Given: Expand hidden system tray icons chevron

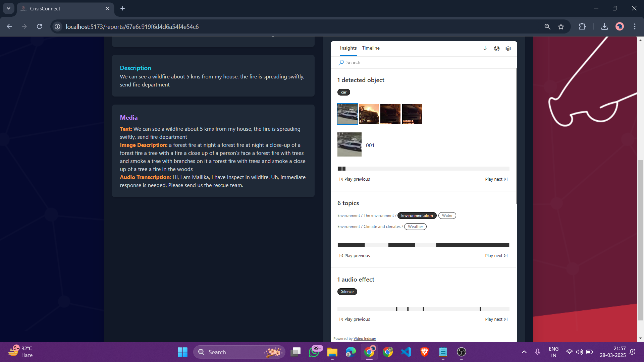Looking at the screenshot, I should [x=524, y=352].
